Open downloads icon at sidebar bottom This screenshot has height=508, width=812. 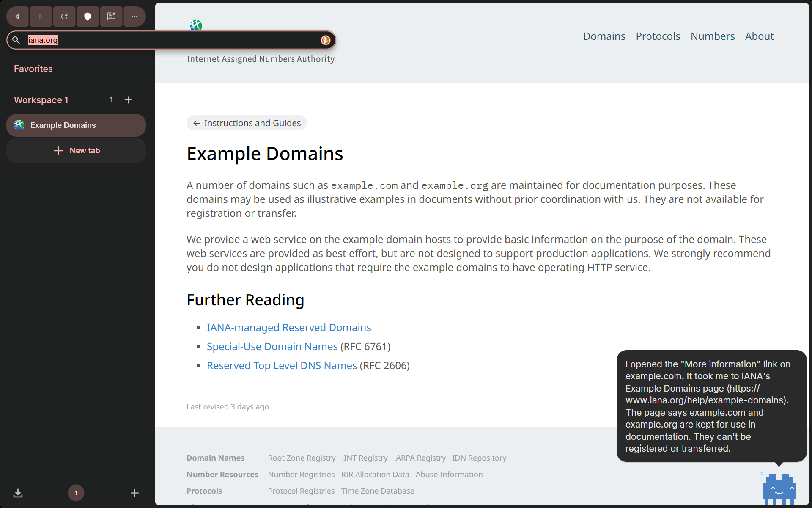pos(18,493)
